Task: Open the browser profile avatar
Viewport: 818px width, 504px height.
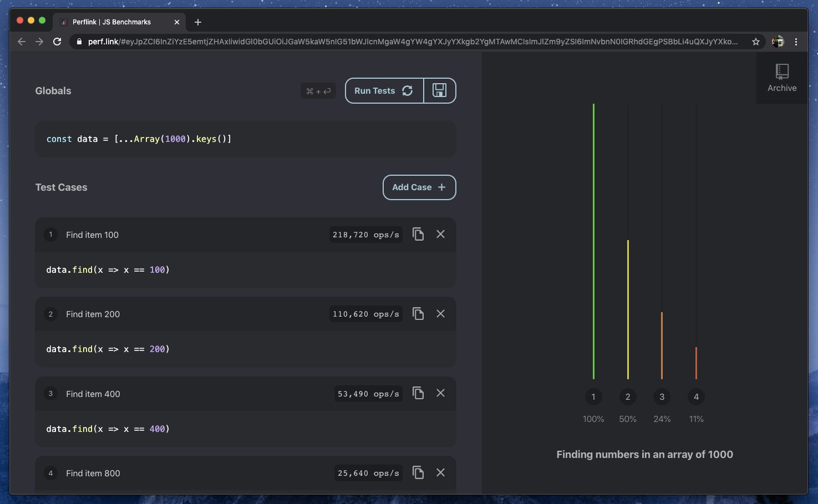Action: [x=778, y=42]
